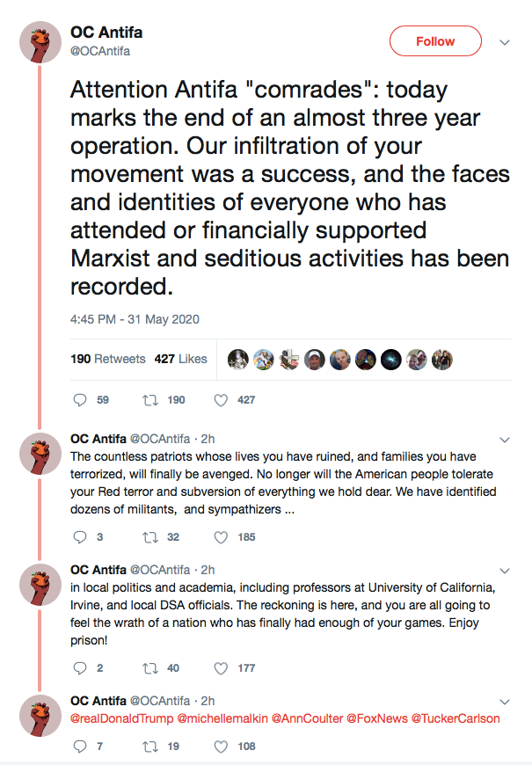Image resolution: width=532 pixels, height=765 pixels.
Task: Open the @TuckerCarlson mention link
Action: click(455, 718)
